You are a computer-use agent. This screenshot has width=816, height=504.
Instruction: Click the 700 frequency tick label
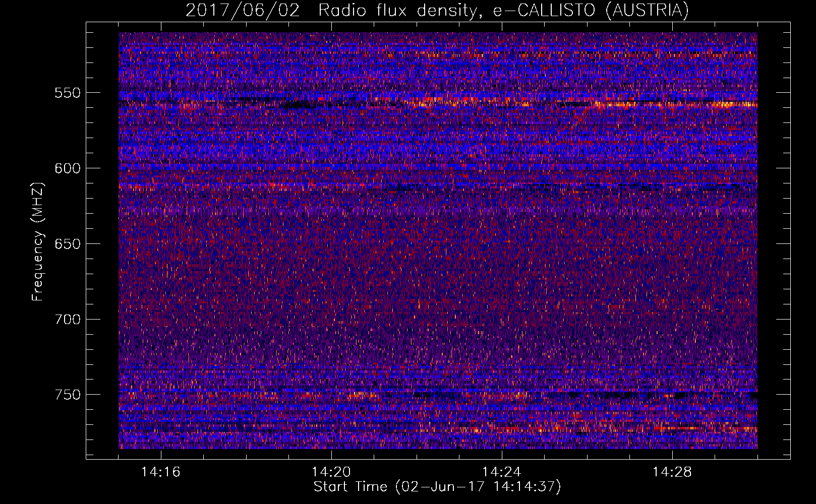68,320
